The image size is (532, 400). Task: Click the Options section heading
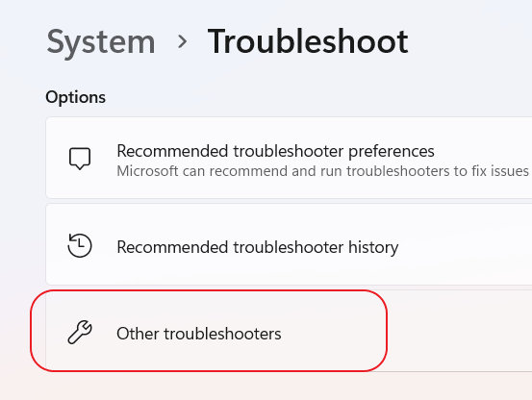pos(76,97)
